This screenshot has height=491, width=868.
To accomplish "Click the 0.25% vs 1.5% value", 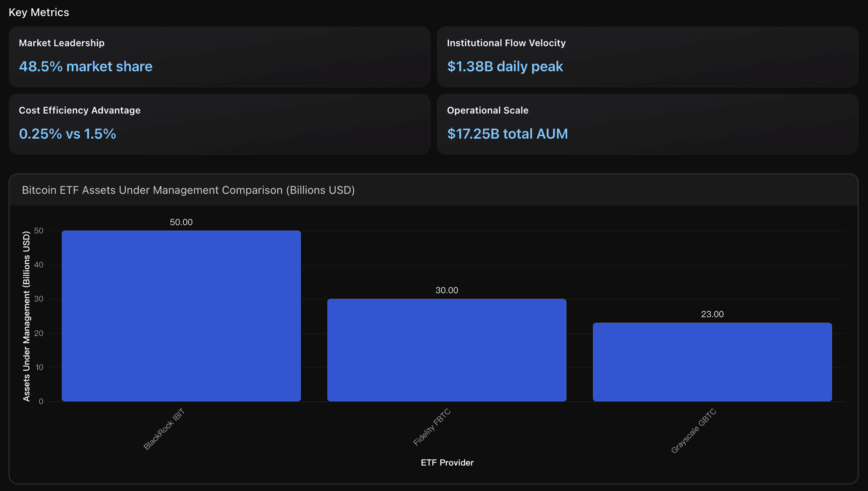I will click(67, 134).
